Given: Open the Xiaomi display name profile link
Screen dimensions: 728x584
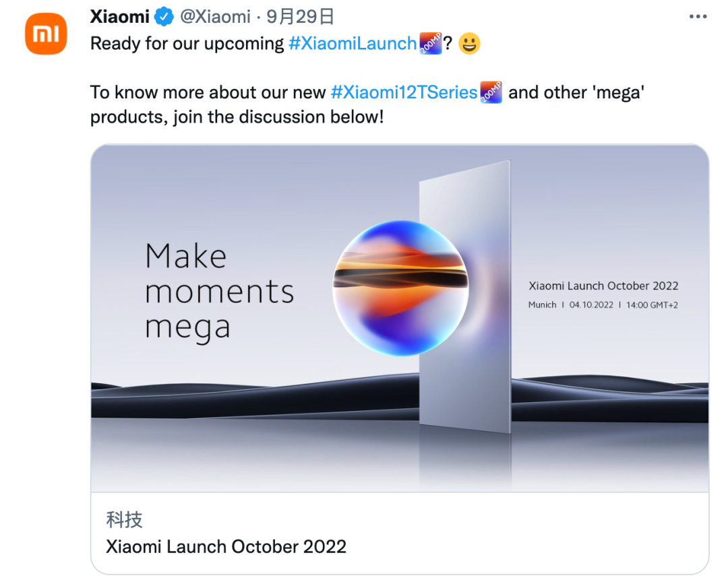Looking at the screenshot, I should [x=120, y=16].
